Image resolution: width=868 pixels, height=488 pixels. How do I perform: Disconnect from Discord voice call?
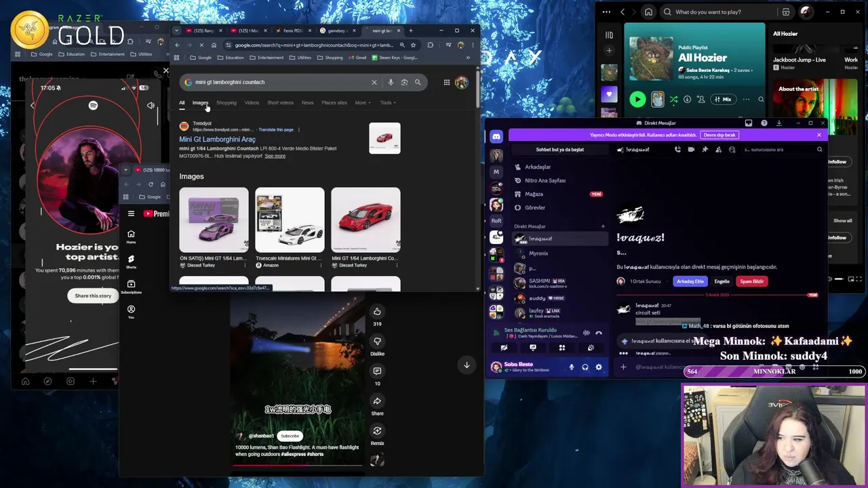(x=599, y=333)
